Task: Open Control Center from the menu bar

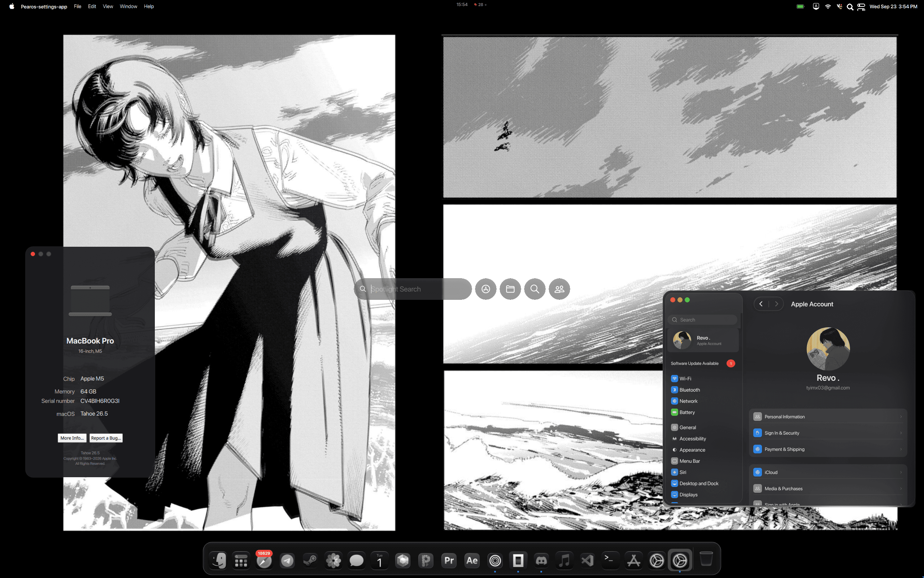Action: 861,7
